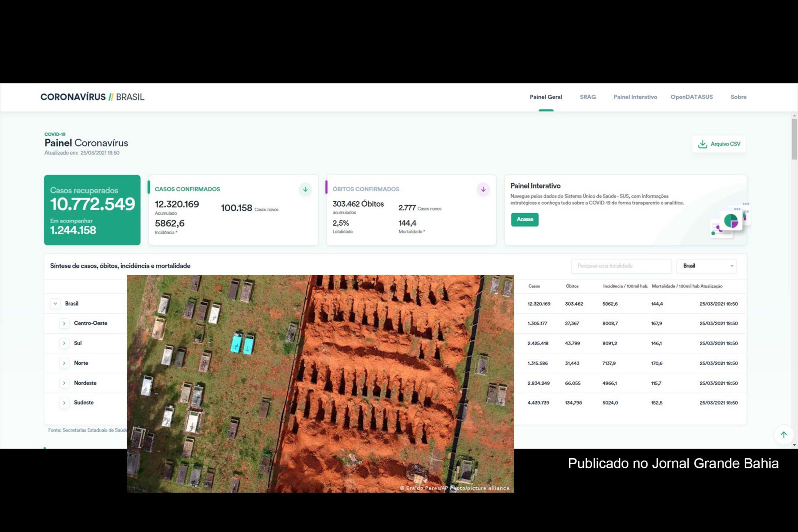Expand the Sudeste region row

[x=64, y=403]
